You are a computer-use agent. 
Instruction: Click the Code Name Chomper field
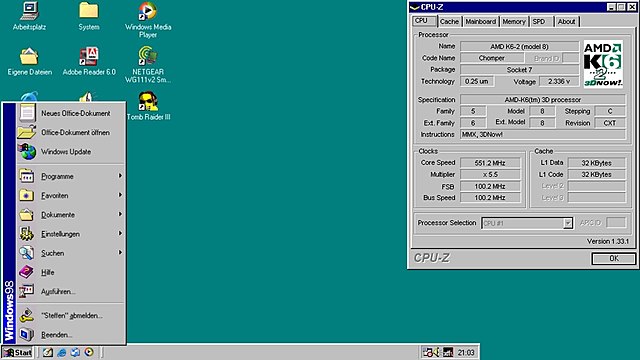pos(492,58)
